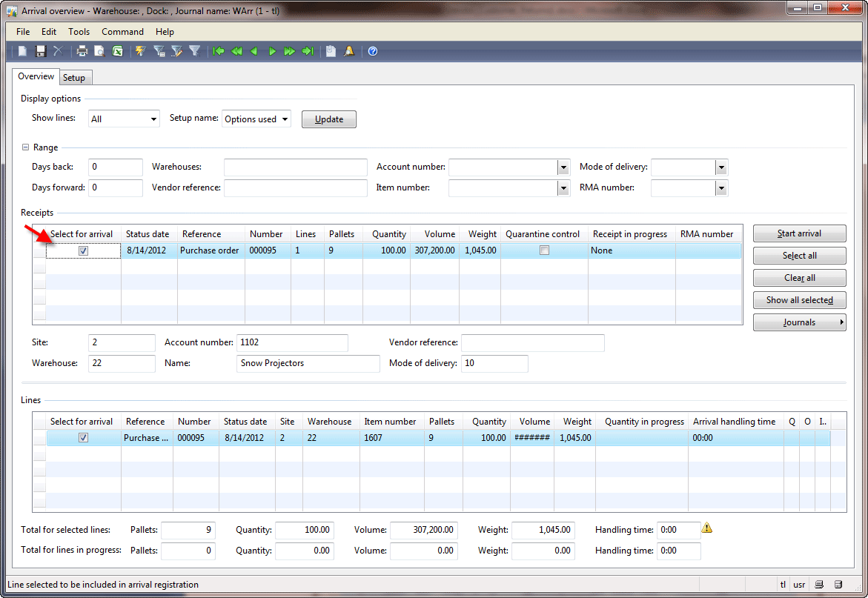Open the Help menu

(165, 32)
